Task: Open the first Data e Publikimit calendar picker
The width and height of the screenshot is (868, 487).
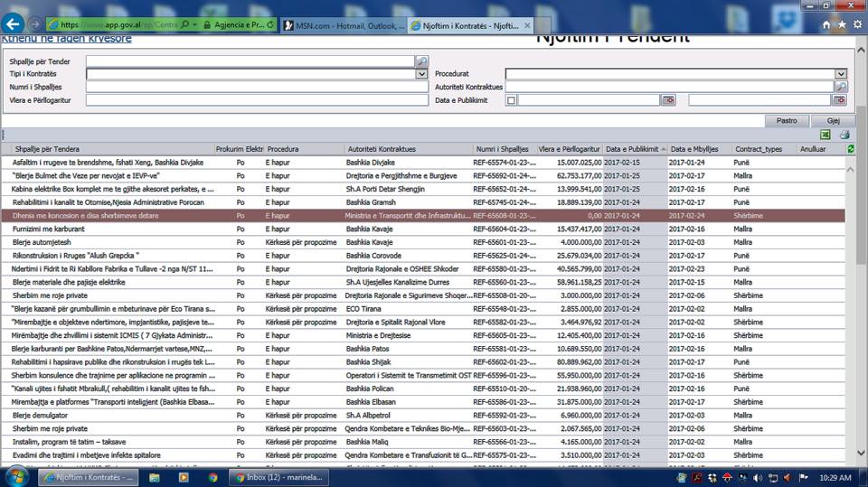Action: (668, 100)
